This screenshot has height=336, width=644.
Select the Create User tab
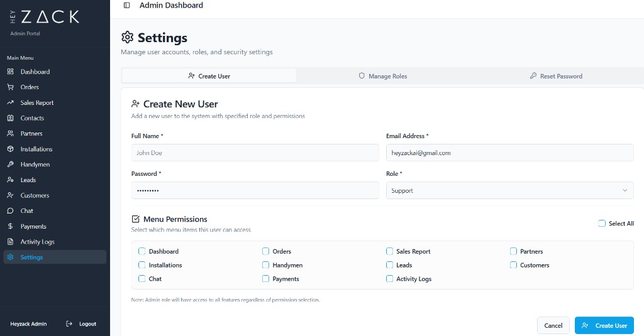209,76
